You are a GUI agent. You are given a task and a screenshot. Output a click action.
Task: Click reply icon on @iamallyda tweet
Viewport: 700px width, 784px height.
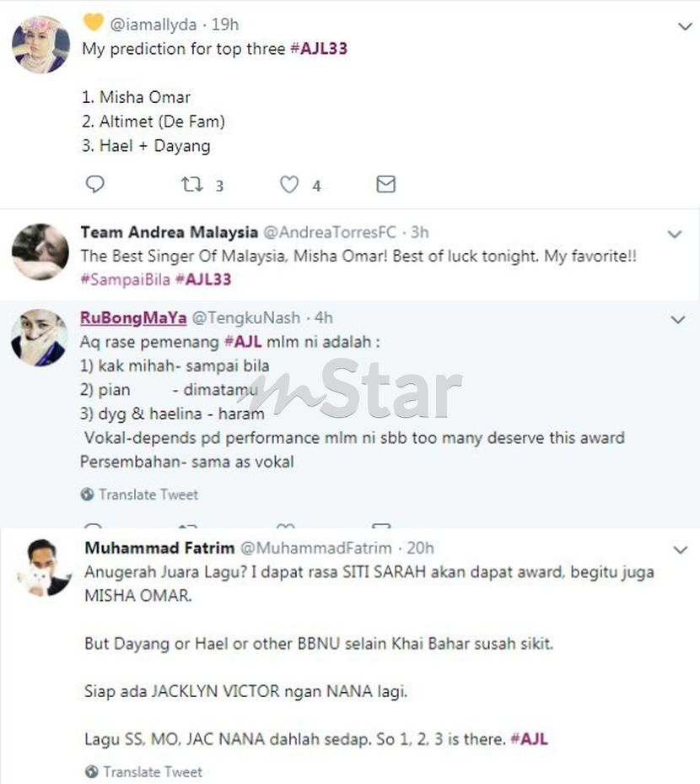(94, 184)
